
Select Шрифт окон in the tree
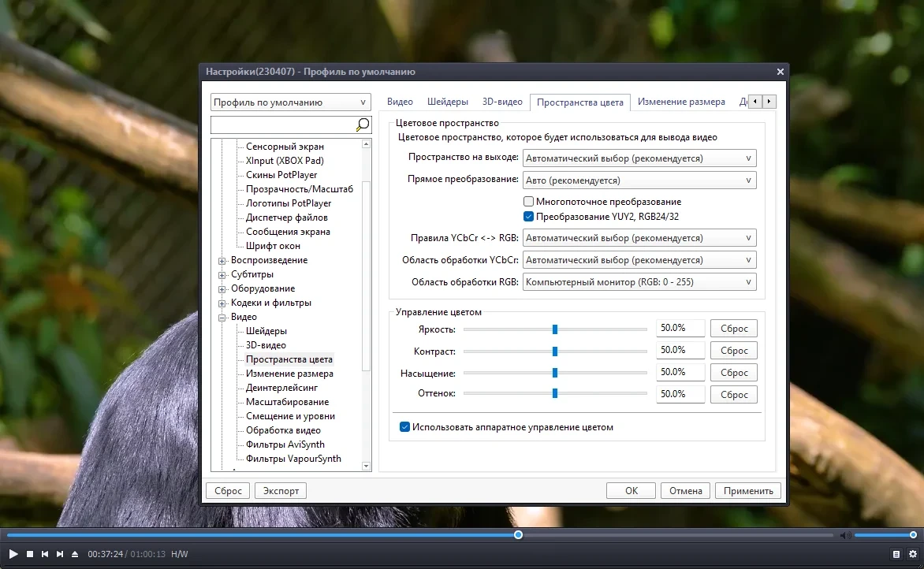click(273, 246)
